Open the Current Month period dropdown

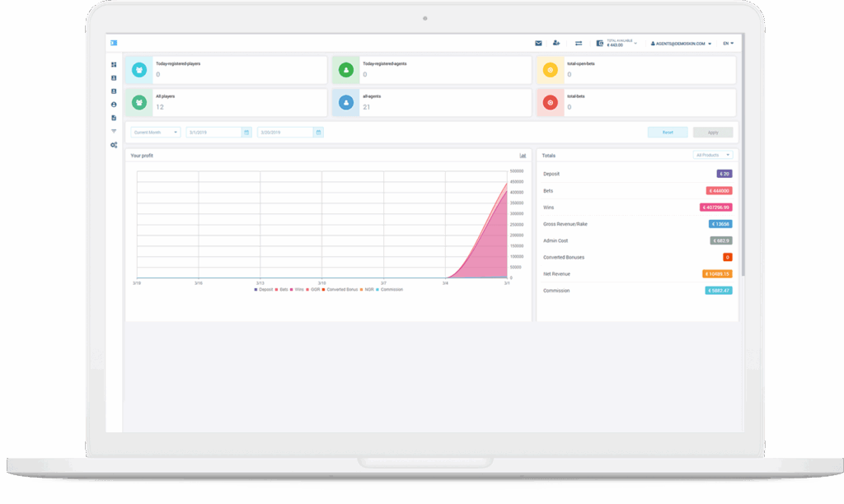click(156, 132)
